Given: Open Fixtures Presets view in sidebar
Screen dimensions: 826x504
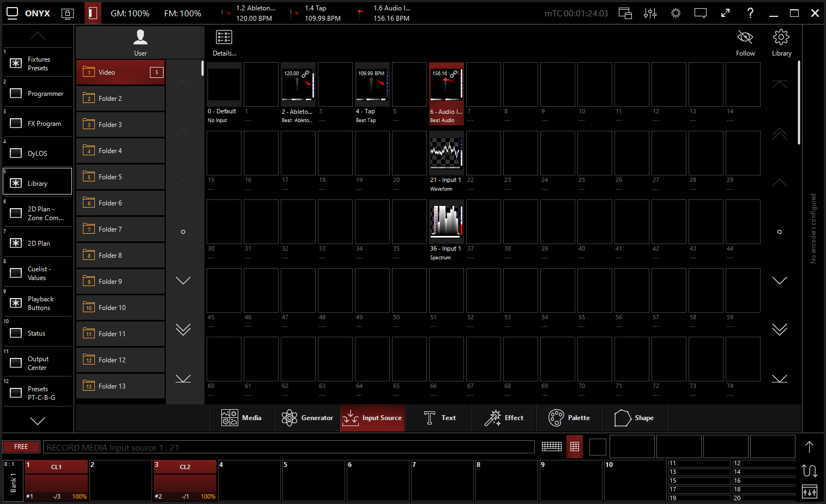Looking at the screenshot, I should pyautogui.click(x=38, y=64).
